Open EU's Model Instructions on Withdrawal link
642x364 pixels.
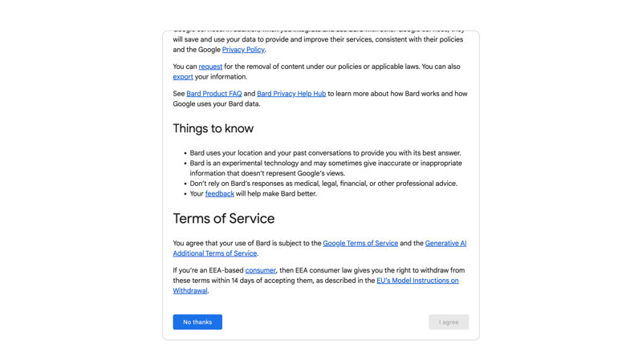pos(417,281)
